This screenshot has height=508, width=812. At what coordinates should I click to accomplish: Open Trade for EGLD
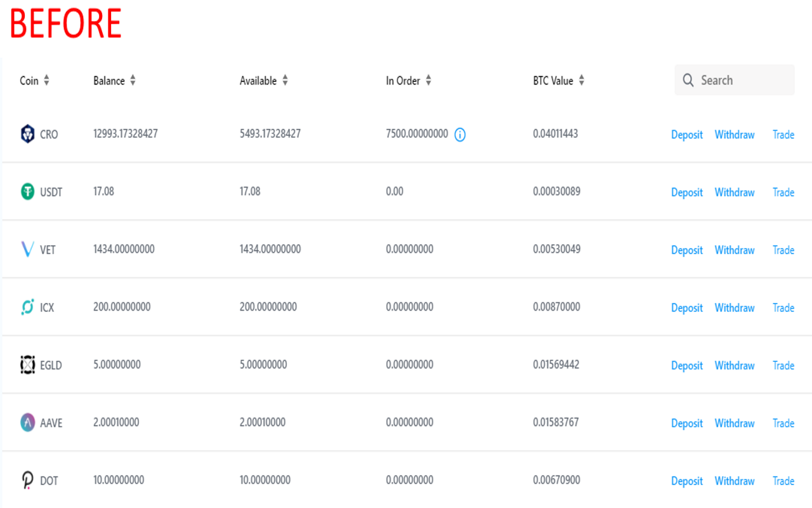783,366
